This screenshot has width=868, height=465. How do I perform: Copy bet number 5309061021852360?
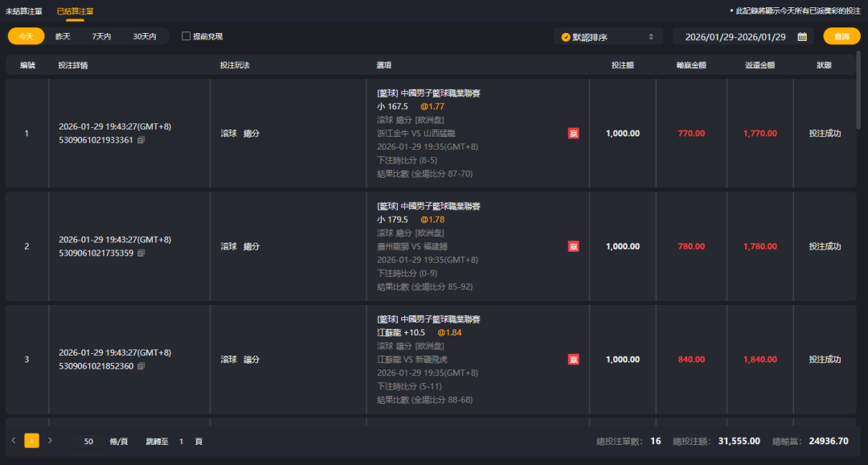coord(141,366)
